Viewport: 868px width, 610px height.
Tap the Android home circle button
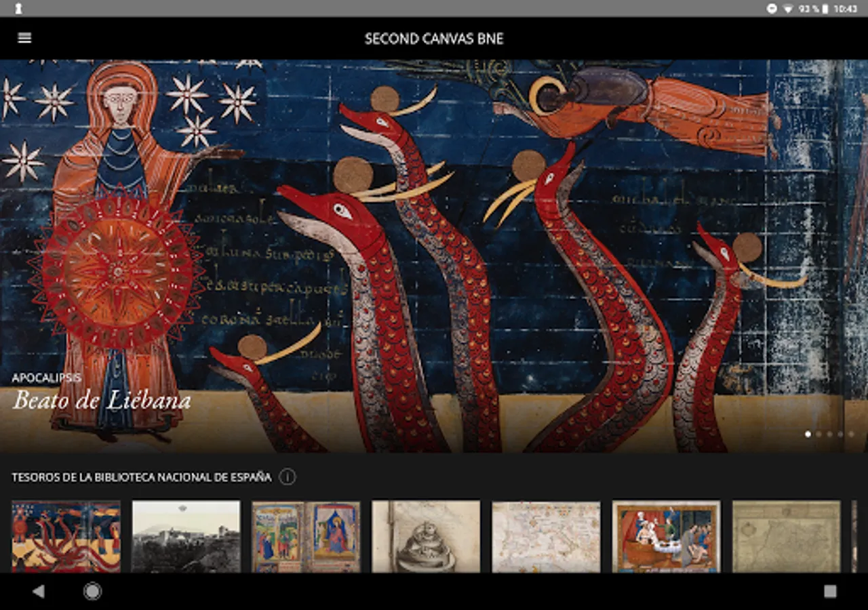point(92,591)
